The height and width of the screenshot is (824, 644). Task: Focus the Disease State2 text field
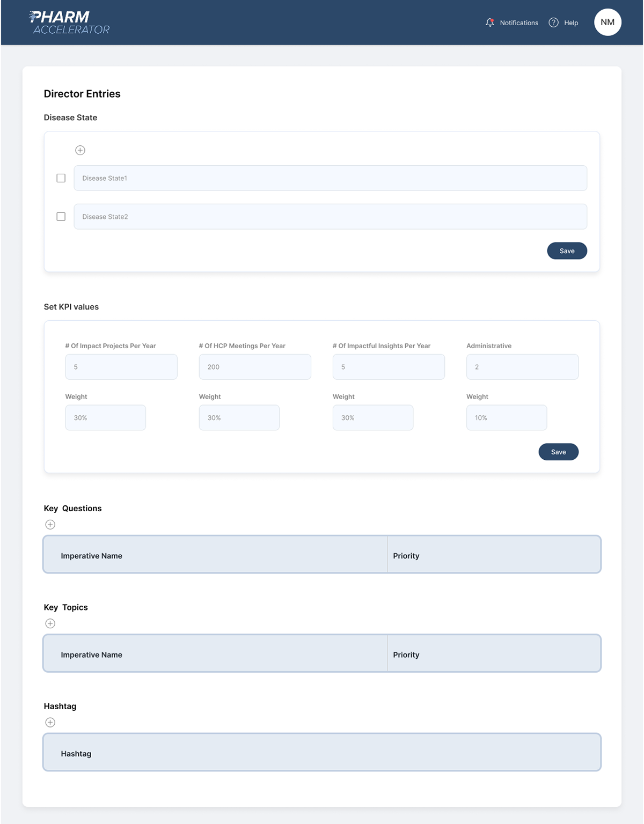330,217
